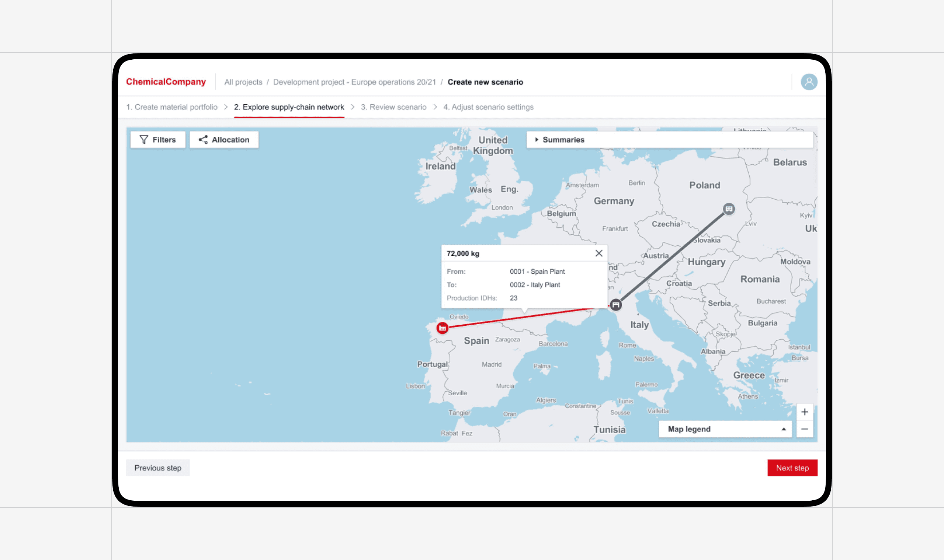Open the user profile avatar
Image resolution: width=944 pixels, height=560 pixels.
pos(809,82)
